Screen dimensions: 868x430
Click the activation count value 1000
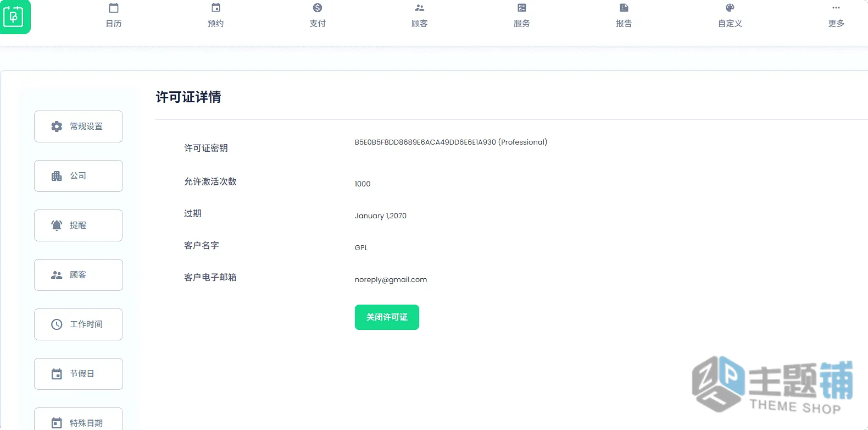click(363, 184)
